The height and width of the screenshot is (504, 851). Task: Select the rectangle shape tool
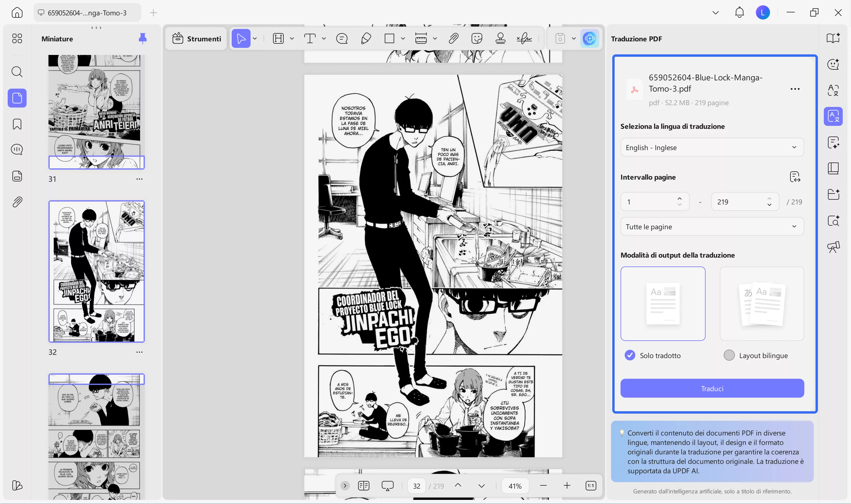pos(389,38)
